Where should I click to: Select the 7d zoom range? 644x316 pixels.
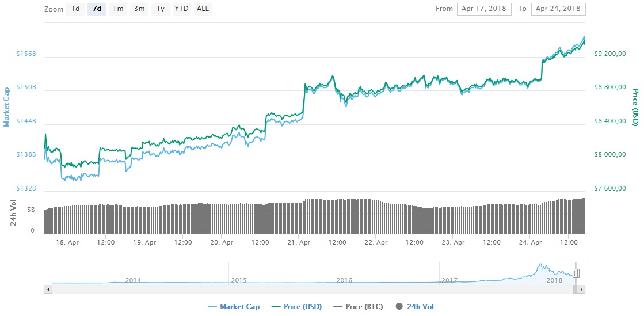97,9
